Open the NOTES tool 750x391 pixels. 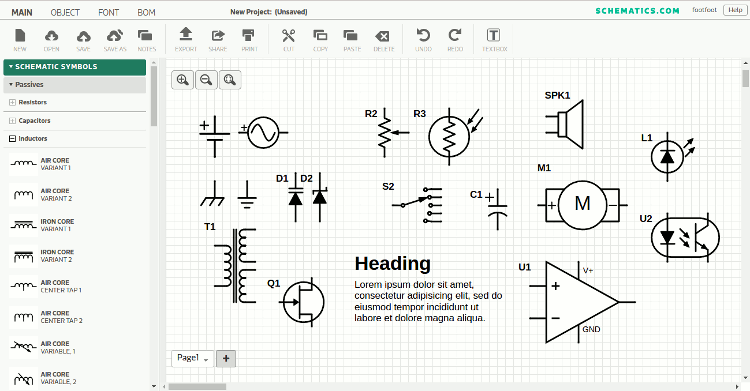(146, 40)
